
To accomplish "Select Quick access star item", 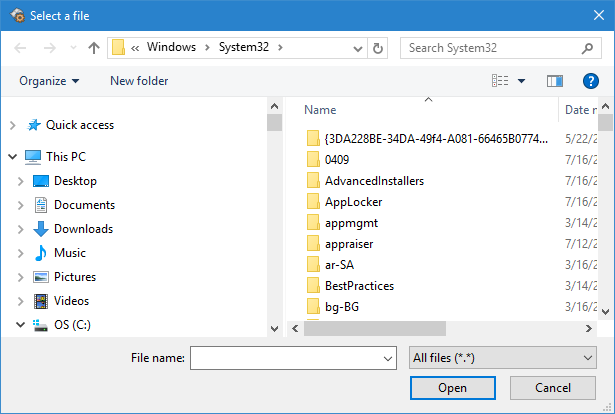I will (x=79, y=125).
